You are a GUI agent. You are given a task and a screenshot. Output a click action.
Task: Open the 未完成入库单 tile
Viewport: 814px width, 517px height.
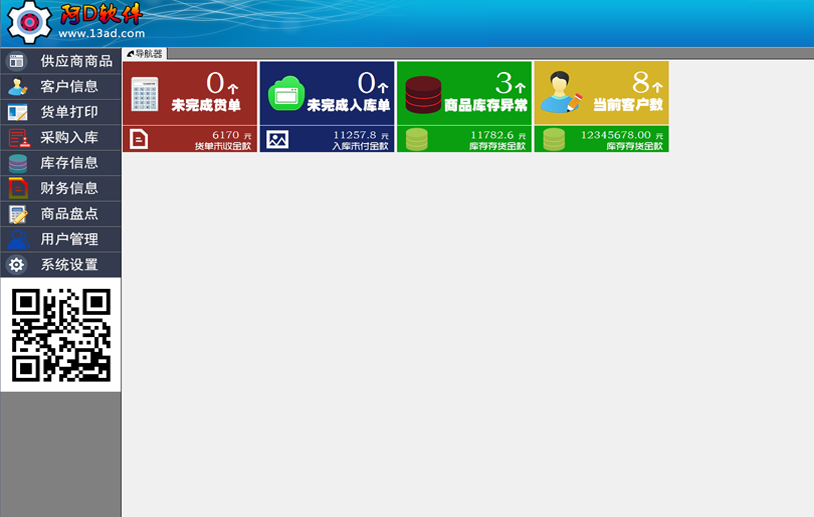click(327, 93)
